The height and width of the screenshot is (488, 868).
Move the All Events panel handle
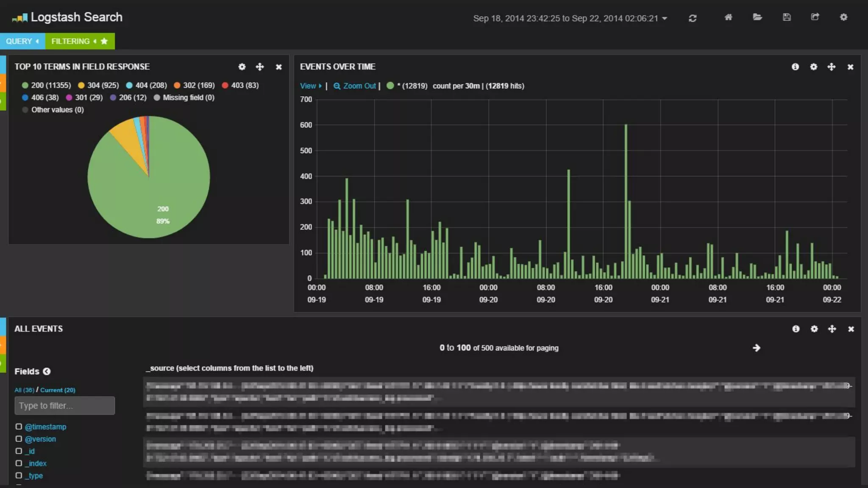coord(832,329)
